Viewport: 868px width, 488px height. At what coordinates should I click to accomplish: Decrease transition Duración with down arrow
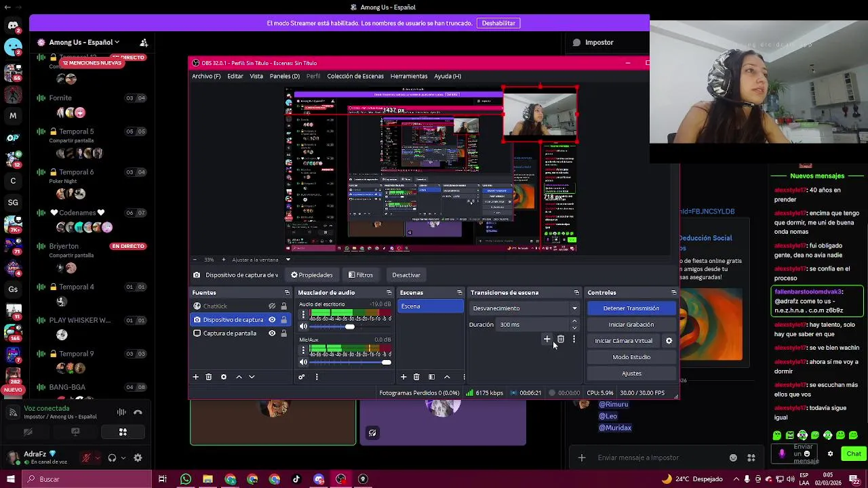click(574, 328)
